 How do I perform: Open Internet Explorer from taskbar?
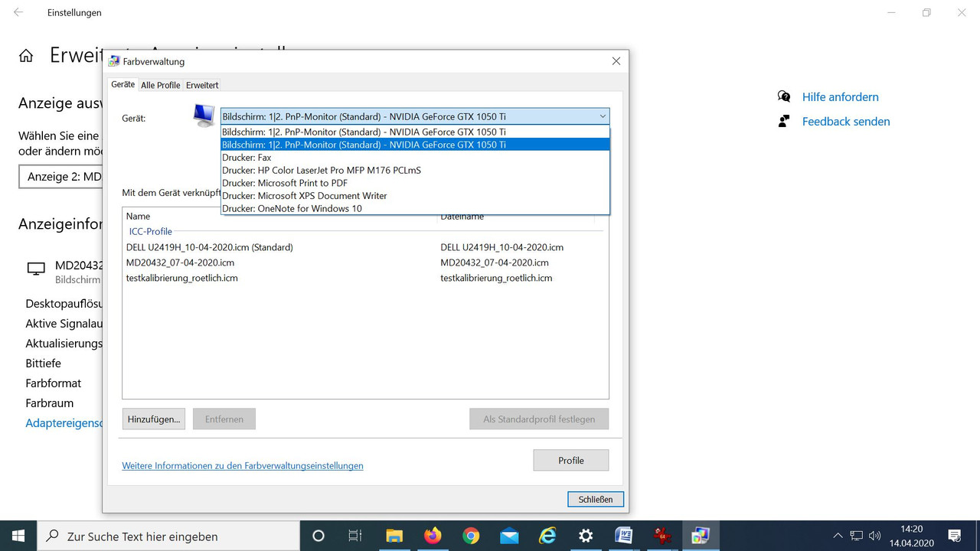(547, 536)
